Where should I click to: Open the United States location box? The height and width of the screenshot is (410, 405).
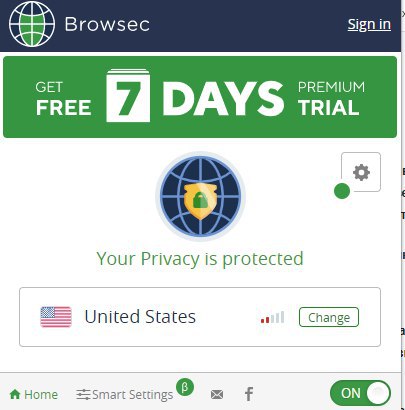click(x=200, y=317)
